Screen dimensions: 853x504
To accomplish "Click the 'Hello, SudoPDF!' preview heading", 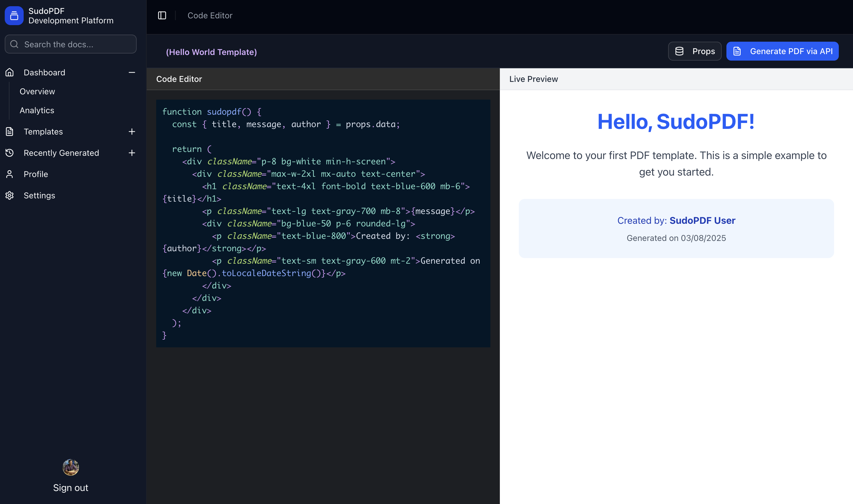I will tap(676, 121).
